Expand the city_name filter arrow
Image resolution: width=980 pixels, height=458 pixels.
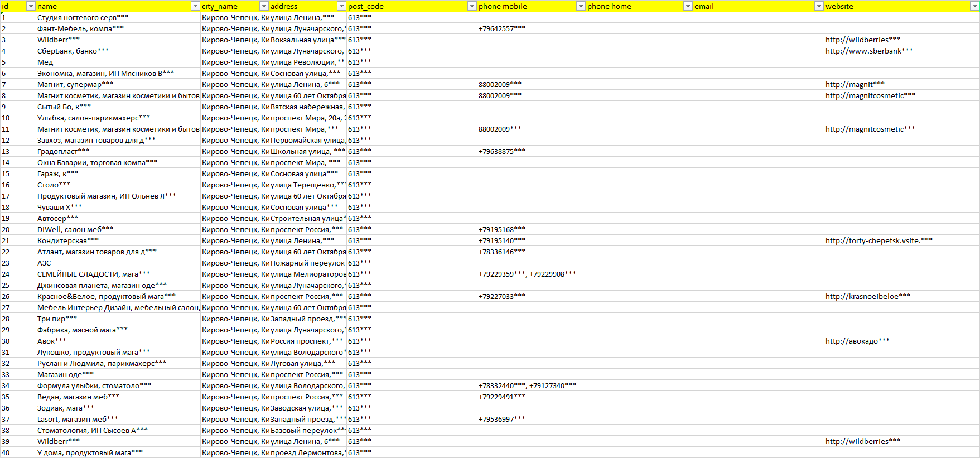click(264, 6)
